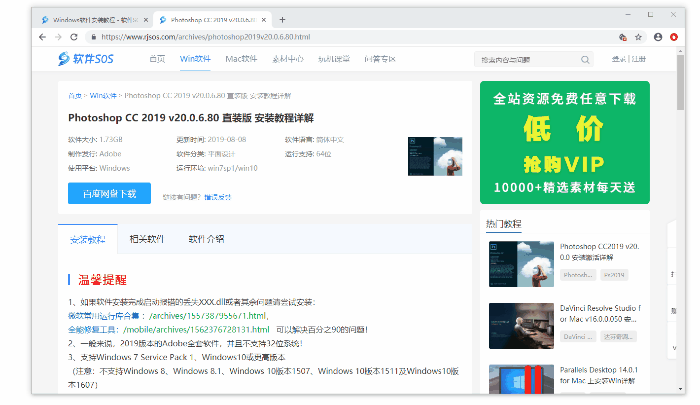This screenshot has height=405, width=700.
Task: Open the browser profile account icon
Action: coord(658,37)
